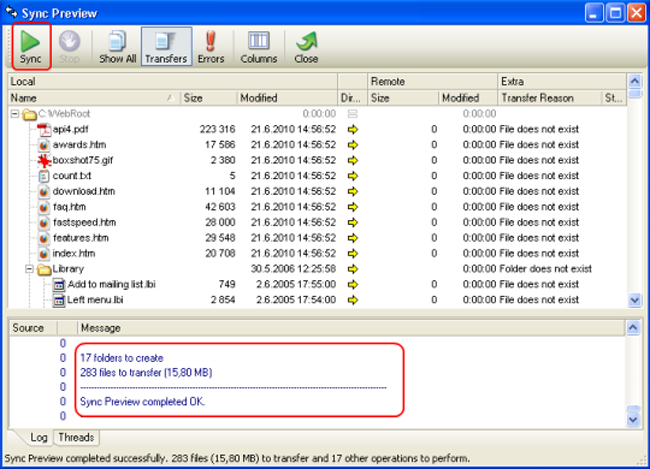Click the Library folder icon
This screenshot has width=650, height=469.
pyautogui.click(x=44, y=270)
